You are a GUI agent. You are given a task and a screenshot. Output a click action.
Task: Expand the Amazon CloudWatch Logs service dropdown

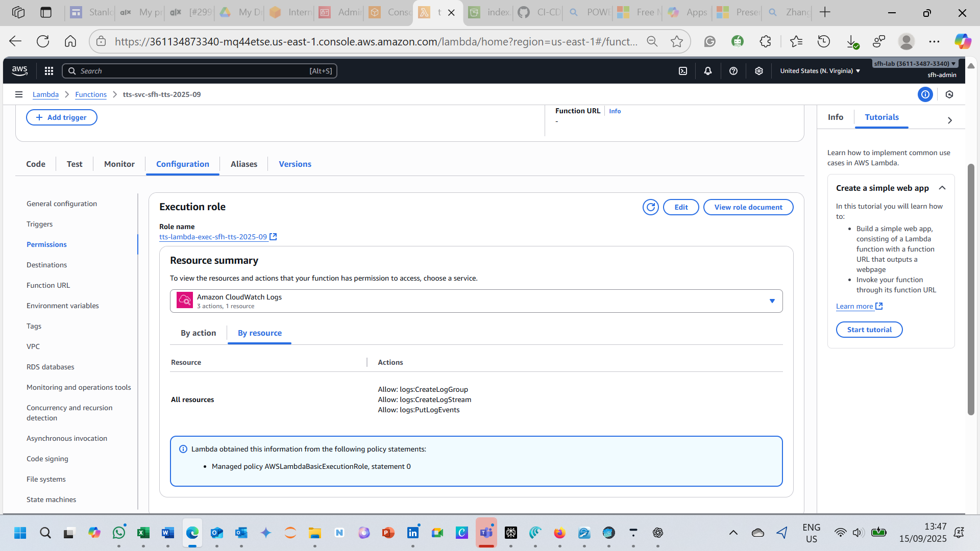[x=476, y=301]
